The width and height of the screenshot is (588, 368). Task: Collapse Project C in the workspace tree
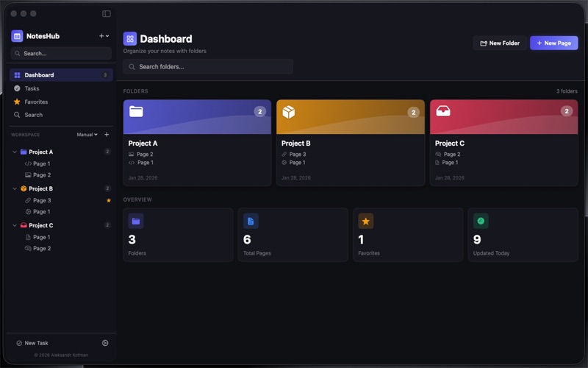coord(15,226)
